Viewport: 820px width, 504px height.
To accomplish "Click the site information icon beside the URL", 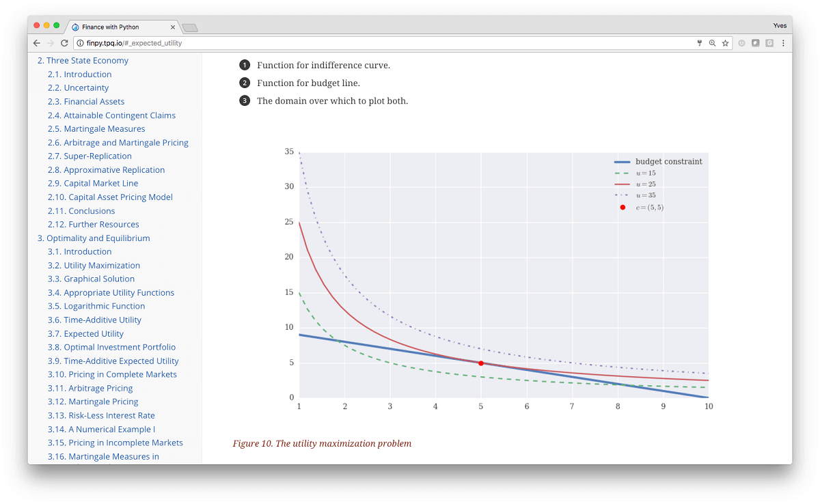I will [x=80, y=43].
